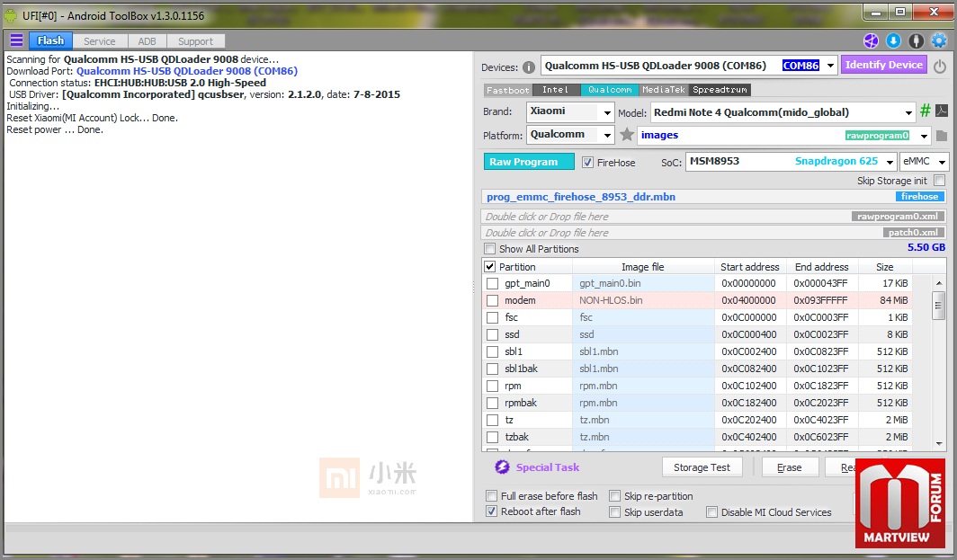This screenshot has height=560, width=957.
Task: Switch to the Flash tab
Action: tap(50, 40)
